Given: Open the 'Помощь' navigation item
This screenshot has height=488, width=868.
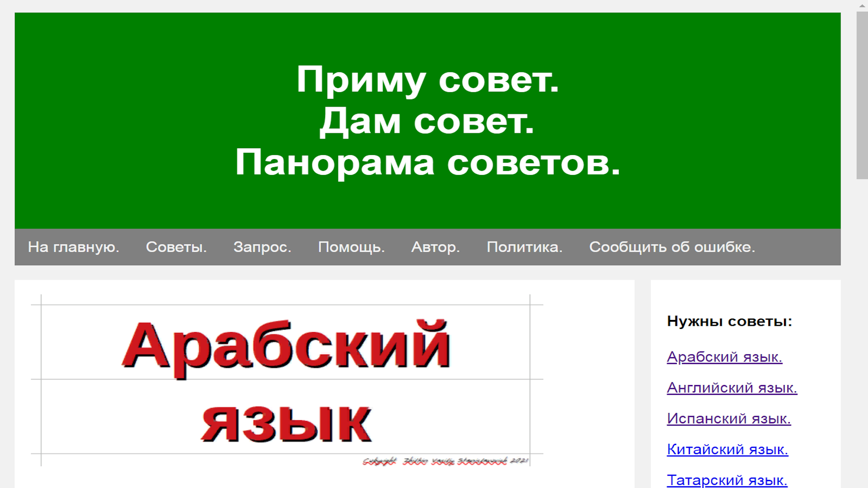Looking at the screenshot, I should (x=351, y=247).
